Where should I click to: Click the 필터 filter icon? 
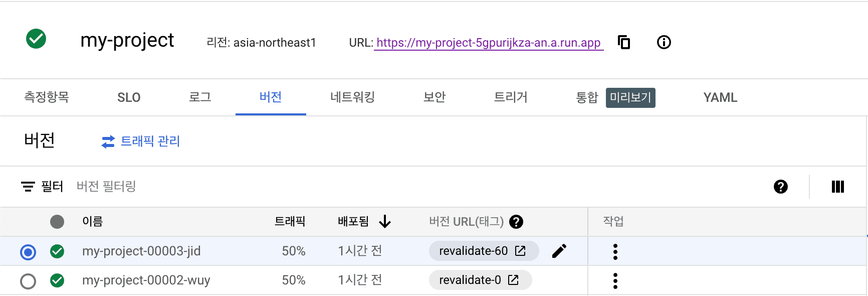28,187
